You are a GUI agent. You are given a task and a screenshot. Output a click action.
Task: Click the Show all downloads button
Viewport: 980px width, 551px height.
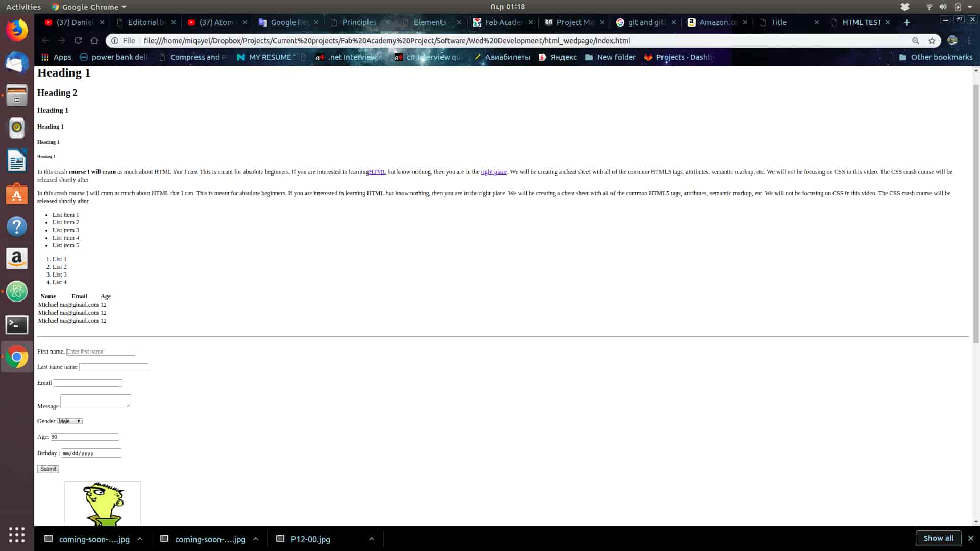click(938, 538)
